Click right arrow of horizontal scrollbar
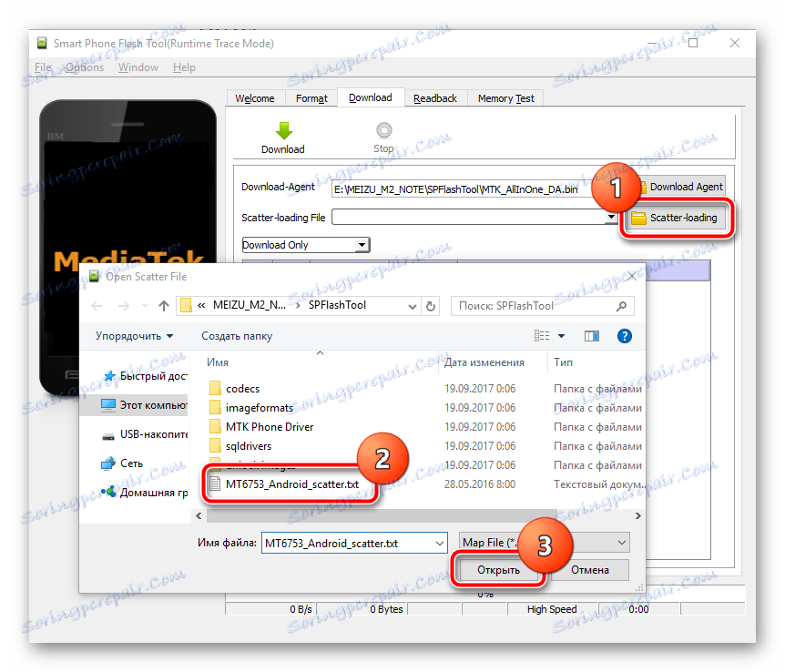 coord(637,515)
